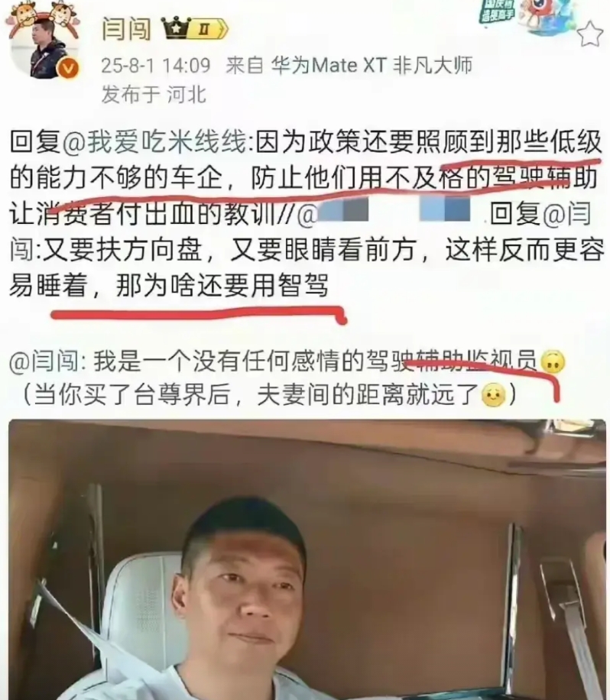Tap the smiling emoji after 距离就远了

494,395
